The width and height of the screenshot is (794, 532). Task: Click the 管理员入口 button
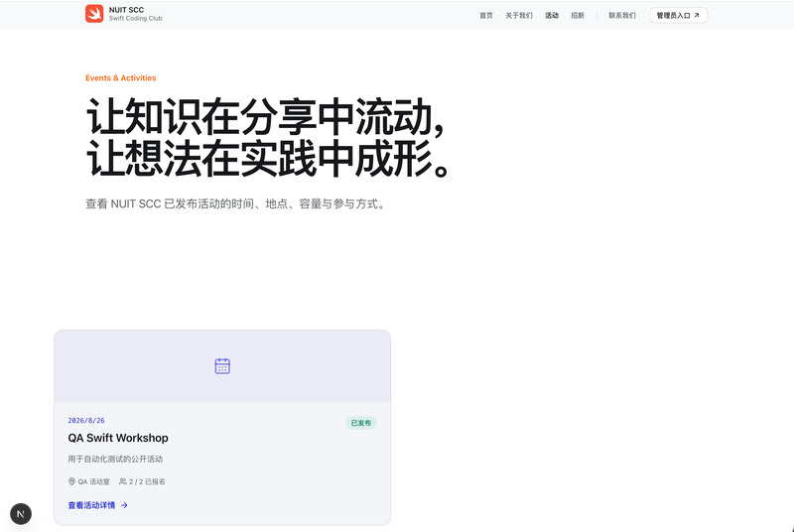click(679, 15)
